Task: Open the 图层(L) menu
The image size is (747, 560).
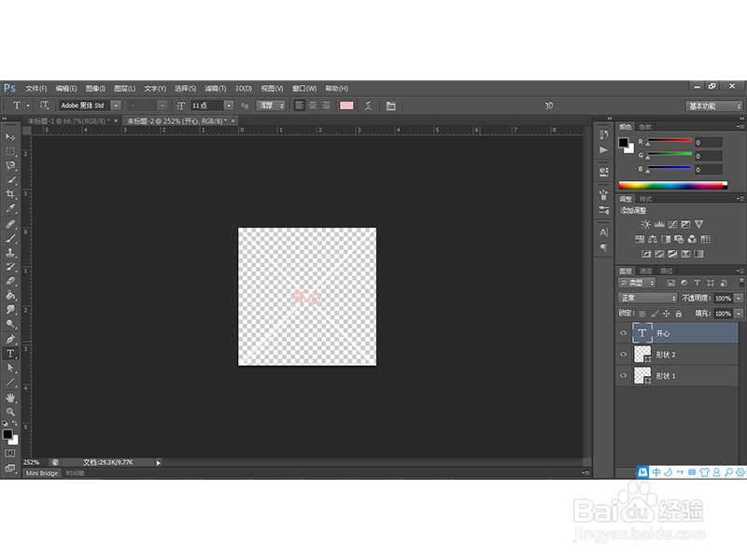Action: click(124, 89)
